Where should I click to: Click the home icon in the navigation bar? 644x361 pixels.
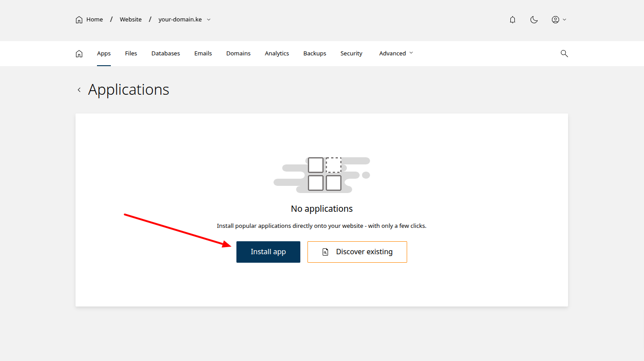click(x=79, y=54)
